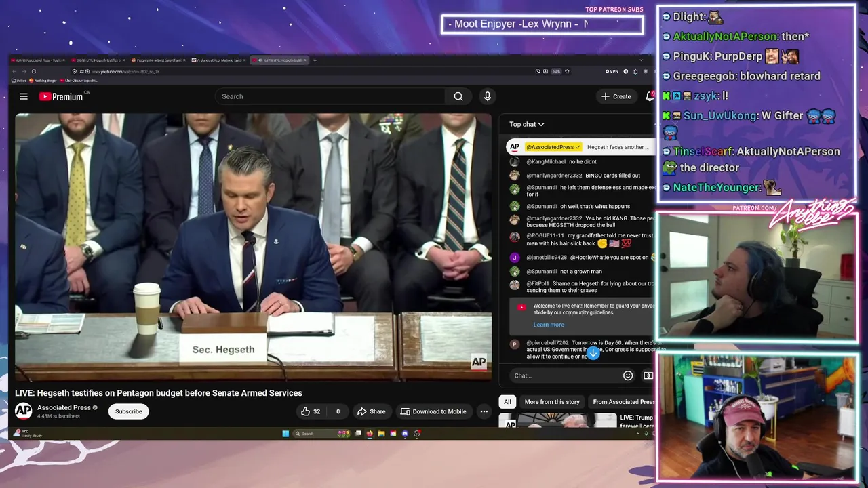Image resolution: width=868 pixels, height=488 pixels.
Task: Jump to newest chat with blue arrow
Action: click(x=593, y=353)
